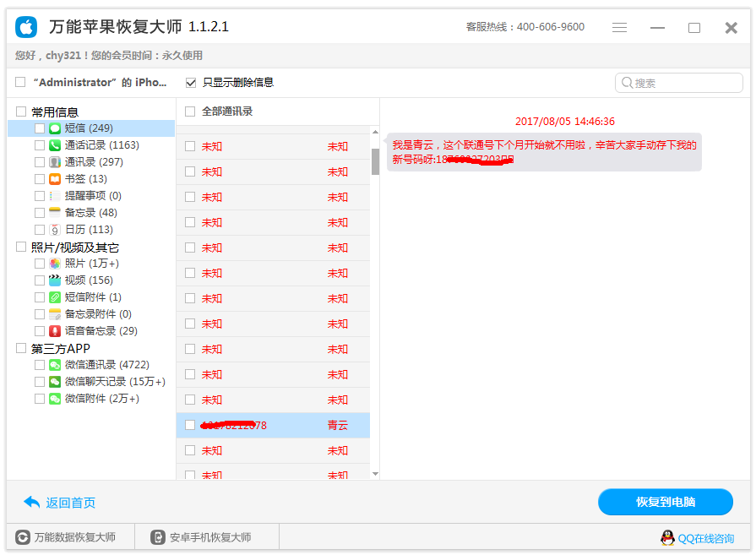
Task: Tick the checkbox next to 日历 (113)
Action: pos(40,230)
